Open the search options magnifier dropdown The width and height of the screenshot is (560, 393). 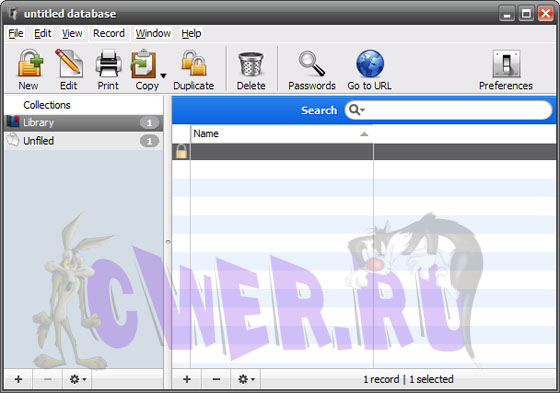pos(356,110)
